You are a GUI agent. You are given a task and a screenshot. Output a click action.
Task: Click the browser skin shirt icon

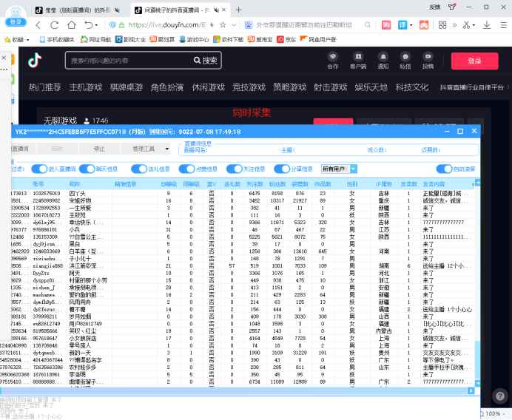(452, 7)
